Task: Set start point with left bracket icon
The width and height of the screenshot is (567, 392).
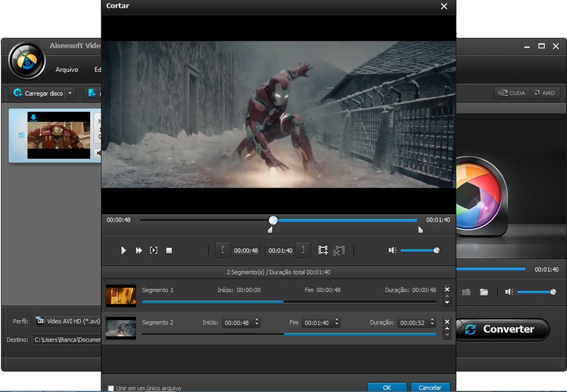Action: click(x=223, y=250)
